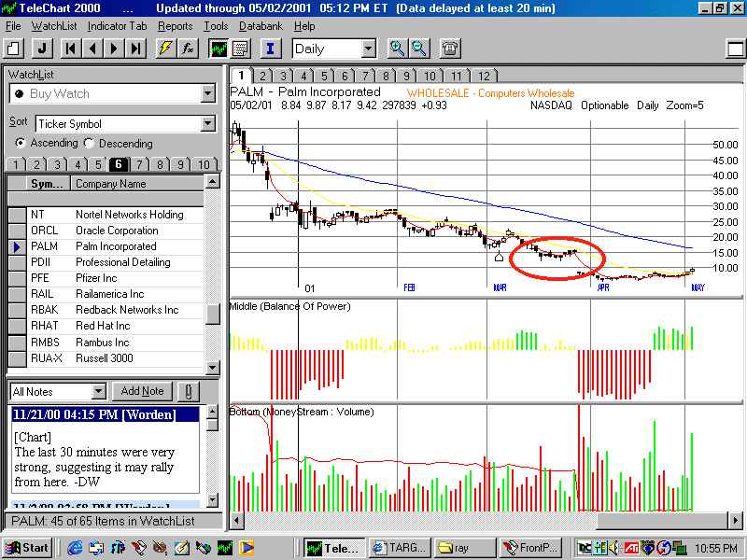The image size is (747, 560).
Task: Click the Add Note button
Action: coord(142,391)
